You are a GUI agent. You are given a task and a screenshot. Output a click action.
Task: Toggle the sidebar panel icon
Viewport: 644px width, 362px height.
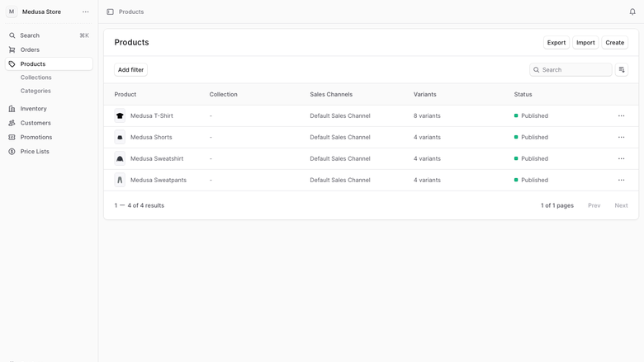click(x=110, y=12)
